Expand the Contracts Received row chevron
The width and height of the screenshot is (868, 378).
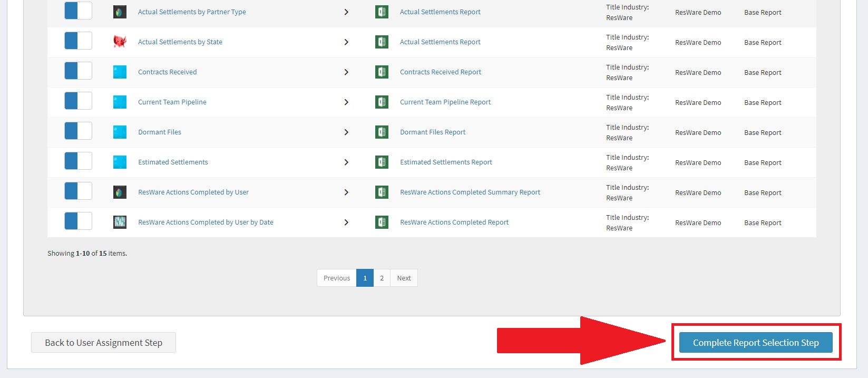[346, 72]
